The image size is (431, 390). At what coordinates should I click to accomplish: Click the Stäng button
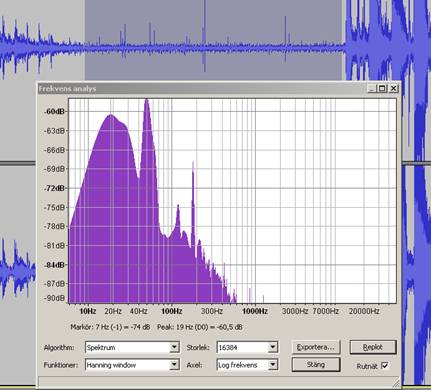(316, 364)
